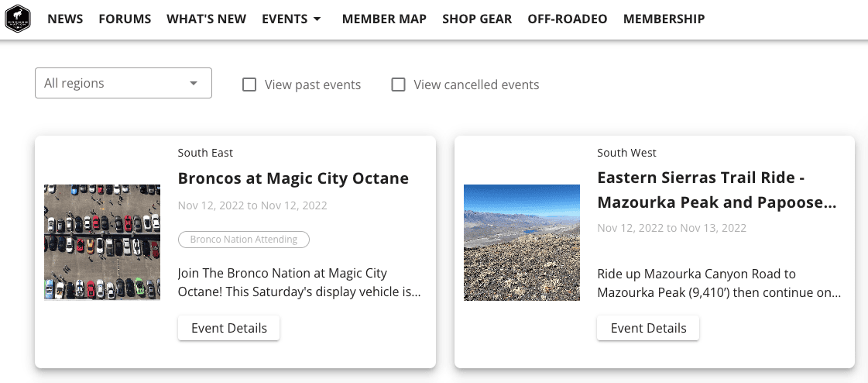Screen dimensions: 868x383
Task: Click the arrow beside EVENTS
Action: point(317,19)
